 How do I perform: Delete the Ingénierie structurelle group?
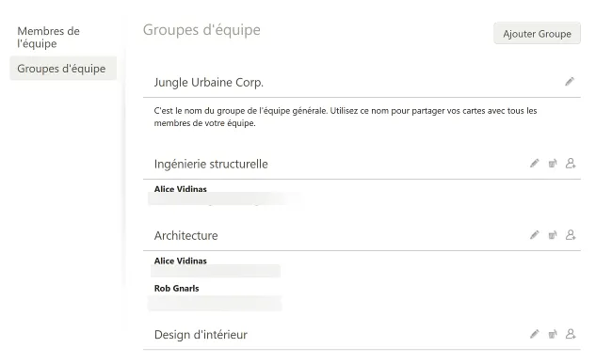553,164
